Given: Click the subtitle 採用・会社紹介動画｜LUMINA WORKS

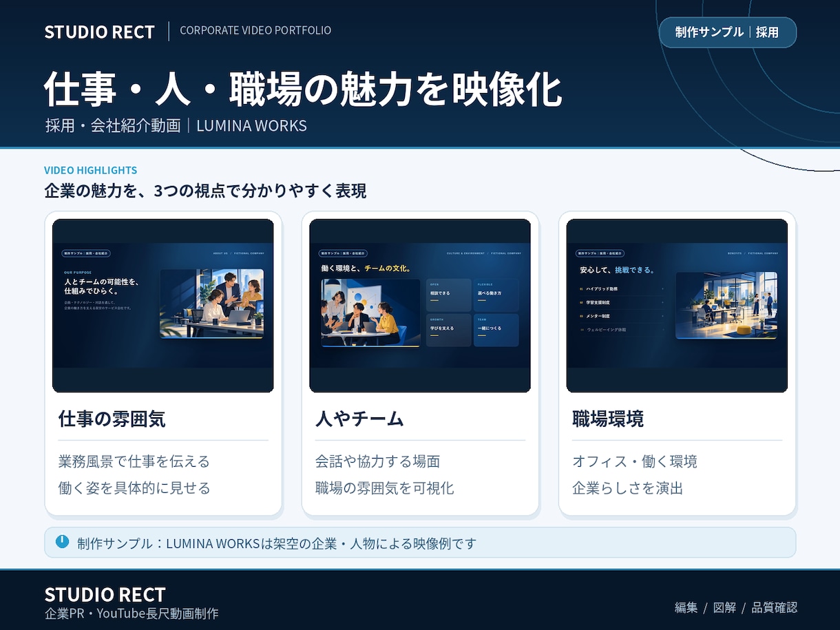Looking at the screenshot, I should pyautogui.click(x=176, y=125).
